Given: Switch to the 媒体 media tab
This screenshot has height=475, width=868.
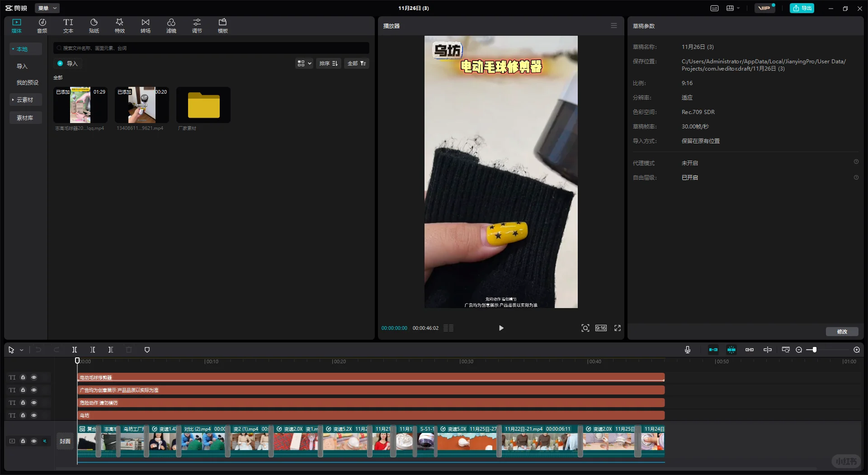Looking at the screenshot, I should [x=17, y=26].
